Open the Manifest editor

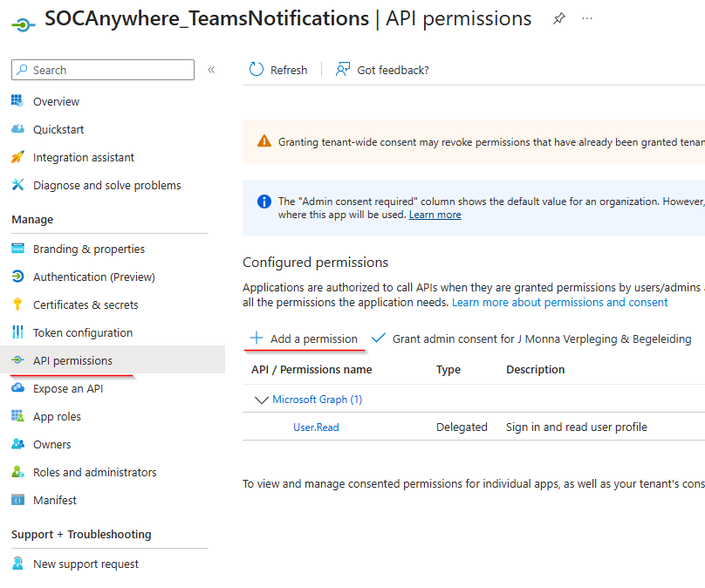(x=54, y=500)
